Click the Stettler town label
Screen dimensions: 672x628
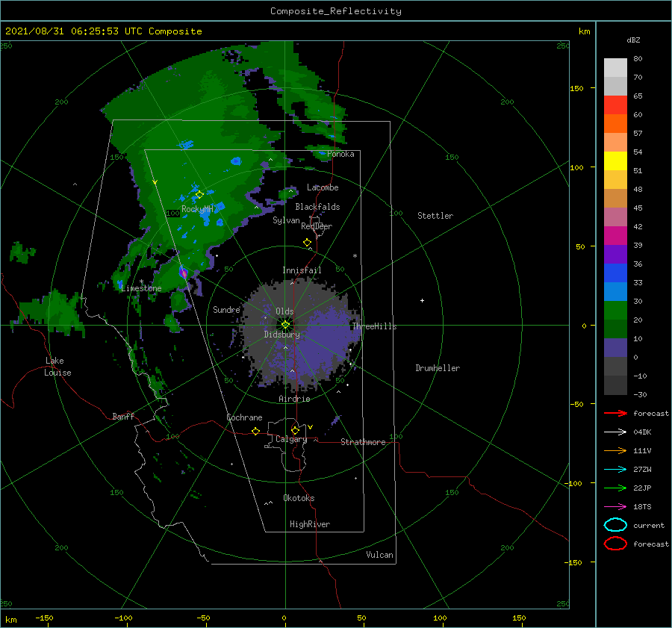pos(435,216)
